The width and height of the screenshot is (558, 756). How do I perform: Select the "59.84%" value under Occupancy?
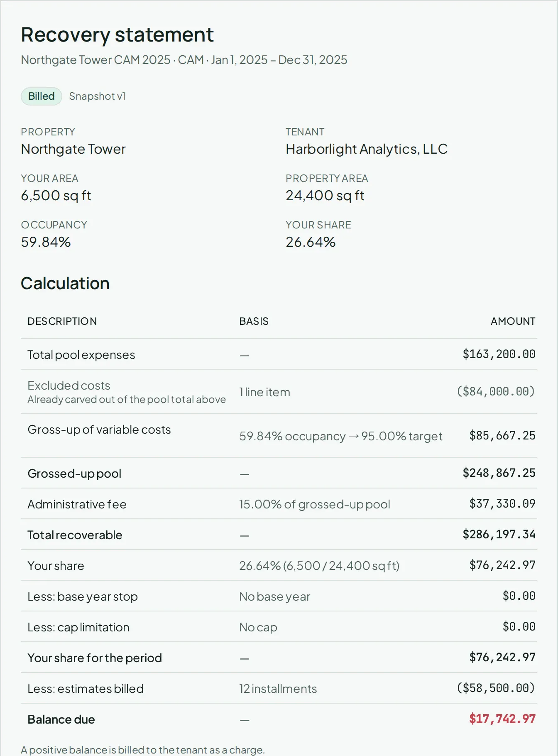click(x=46, y=242)
